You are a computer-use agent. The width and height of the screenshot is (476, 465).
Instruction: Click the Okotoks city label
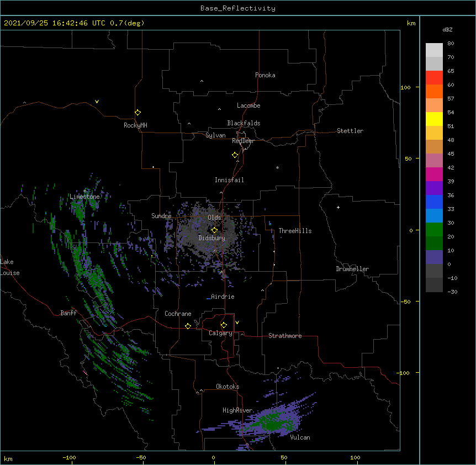coord(228,387)
